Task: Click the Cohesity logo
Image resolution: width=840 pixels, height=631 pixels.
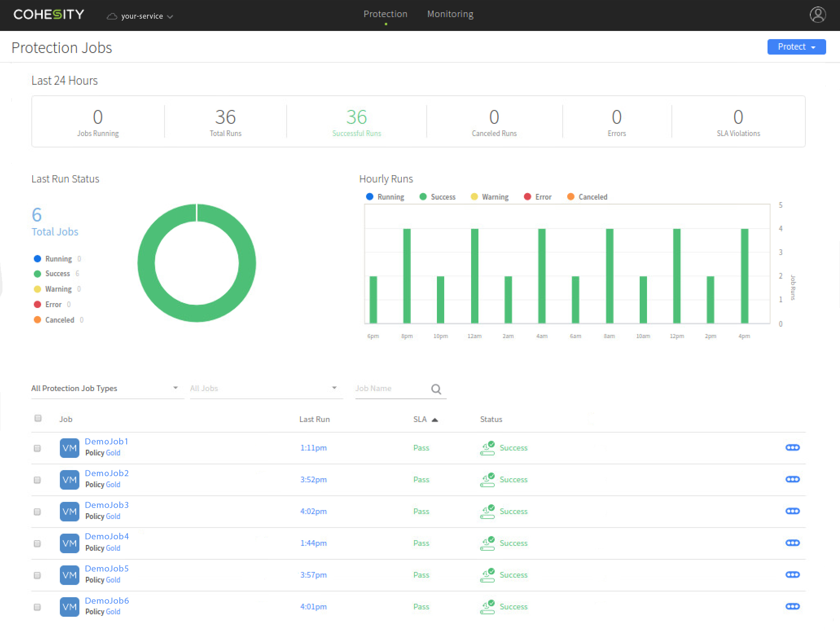Action: coord(48,14)
